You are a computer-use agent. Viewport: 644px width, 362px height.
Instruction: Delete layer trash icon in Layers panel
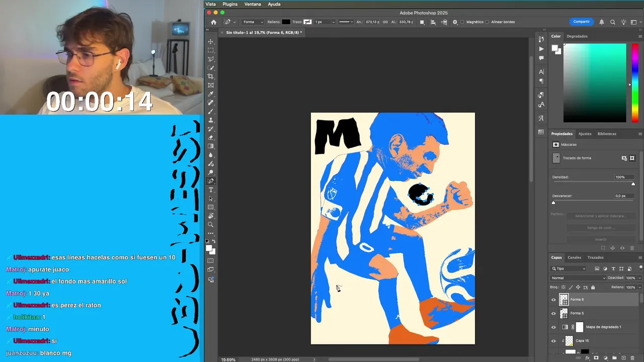click(x=632, y=358)
